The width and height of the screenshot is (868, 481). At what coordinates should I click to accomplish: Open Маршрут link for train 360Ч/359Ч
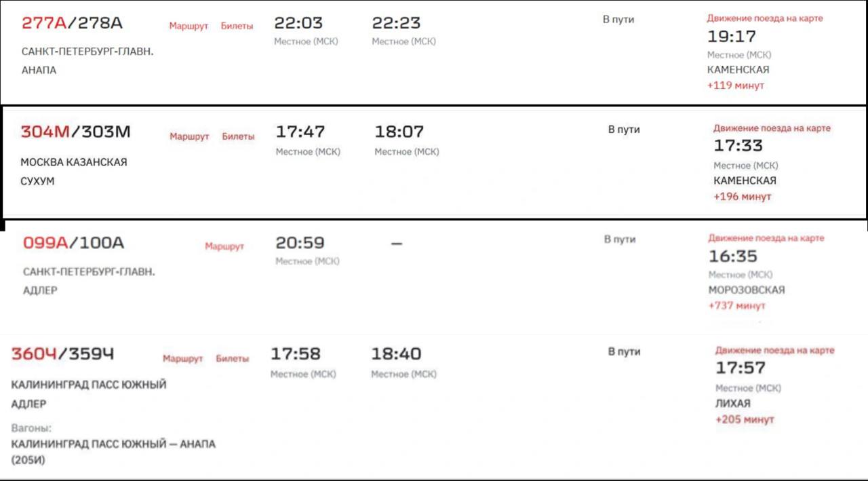pos(182,358)
